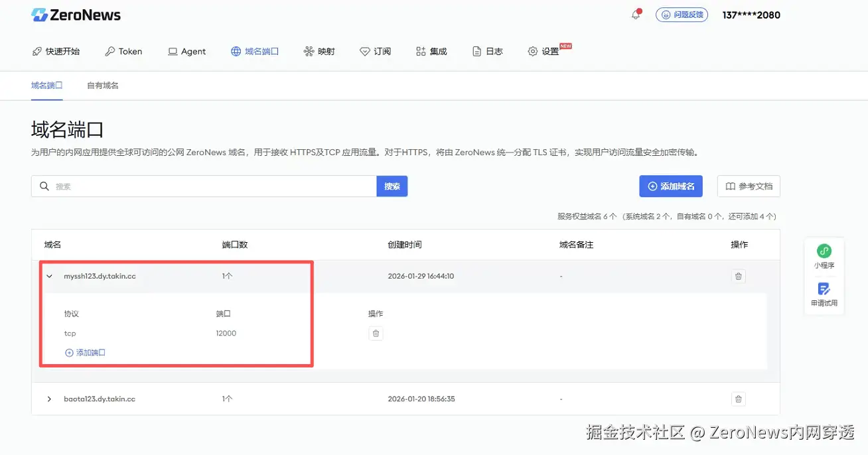
Task: Open the 订阅 menu item
Action: pos(375,51)
